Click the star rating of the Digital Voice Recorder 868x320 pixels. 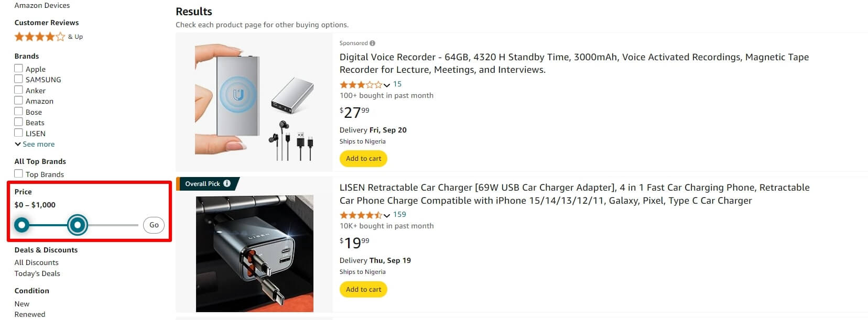[x=363, y=84]
